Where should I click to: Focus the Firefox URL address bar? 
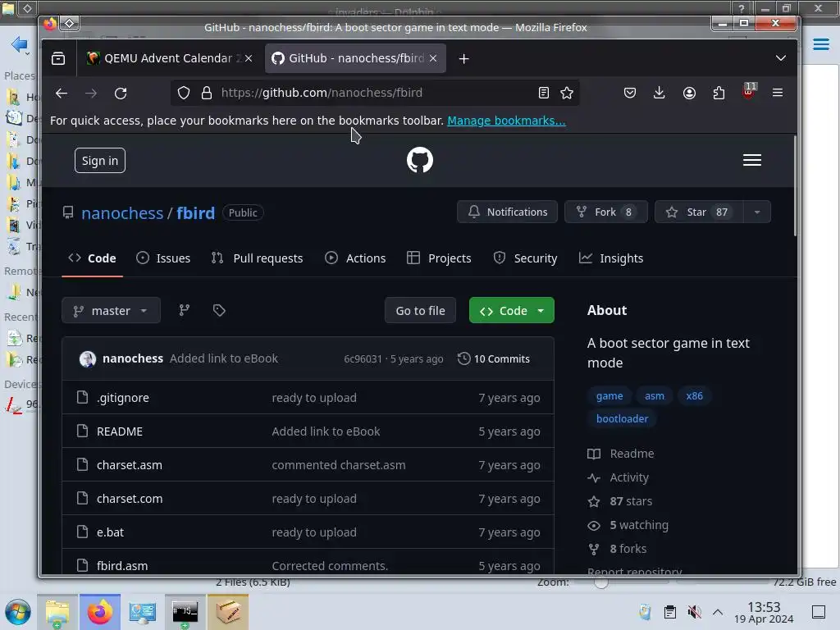pyautogui.click(x=375, y=94)
